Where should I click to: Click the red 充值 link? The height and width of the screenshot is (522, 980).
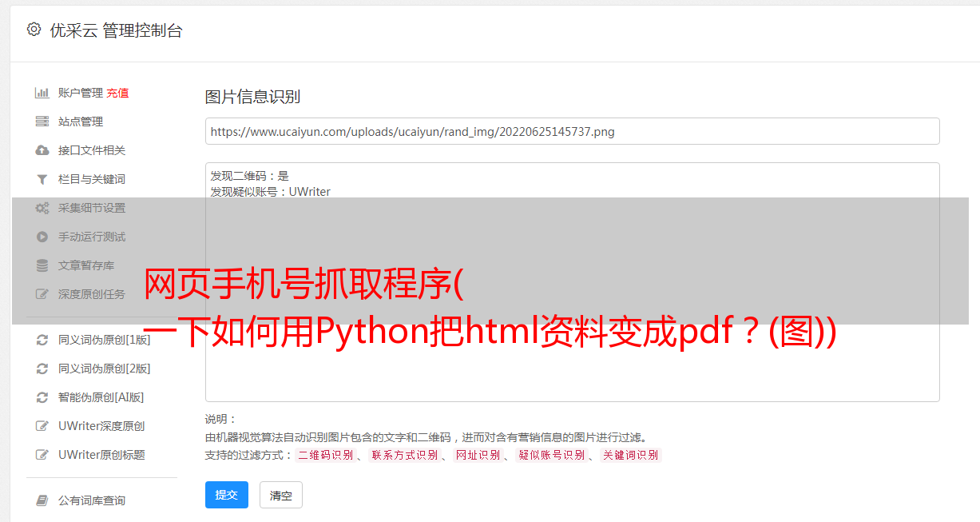[x=117, y=93]
